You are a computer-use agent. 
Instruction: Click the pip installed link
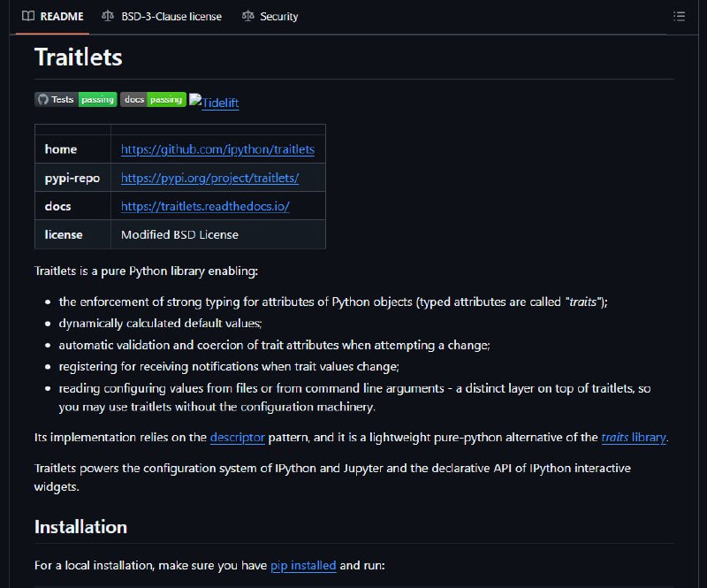303,565
